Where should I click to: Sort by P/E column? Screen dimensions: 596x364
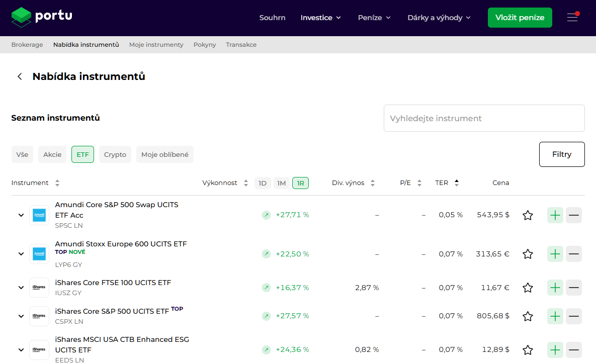click(x=411, y=183)
